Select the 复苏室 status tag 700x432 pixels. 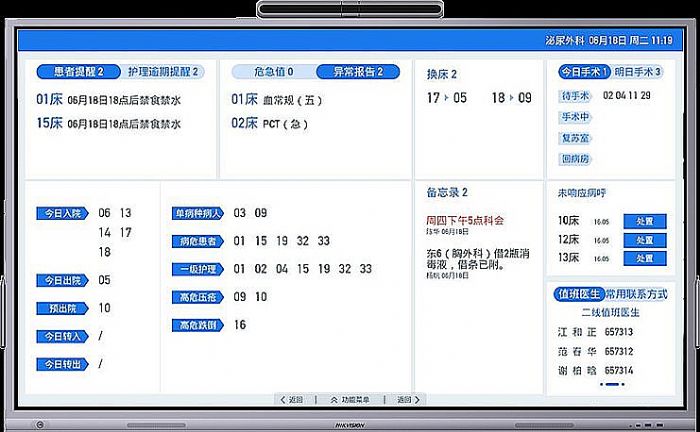(x=575, y=138)
